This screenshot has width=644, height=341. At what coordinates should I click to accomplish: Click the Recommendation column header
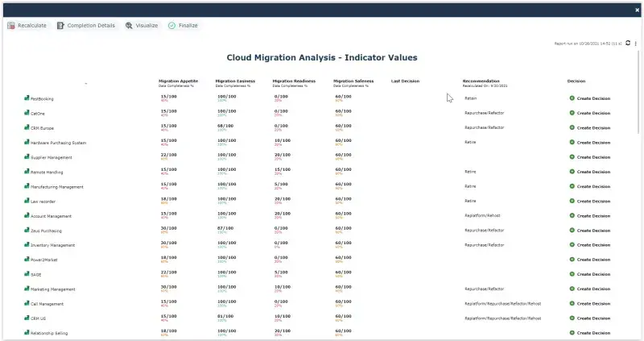[481, 81]
